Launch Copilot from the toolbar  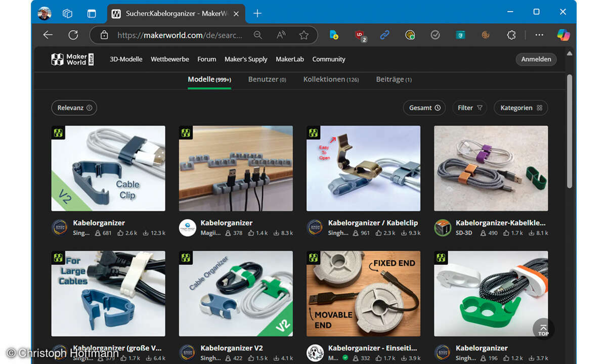pyautogui.click(x=563, y=35)
